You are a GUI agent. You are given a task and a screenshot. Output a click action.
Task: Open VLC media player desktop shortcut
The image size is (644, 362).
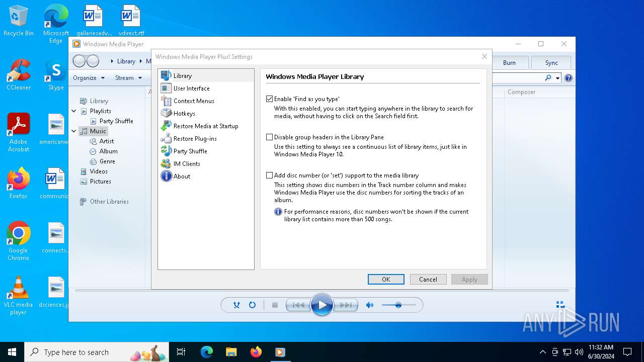(x=18, y=296)
